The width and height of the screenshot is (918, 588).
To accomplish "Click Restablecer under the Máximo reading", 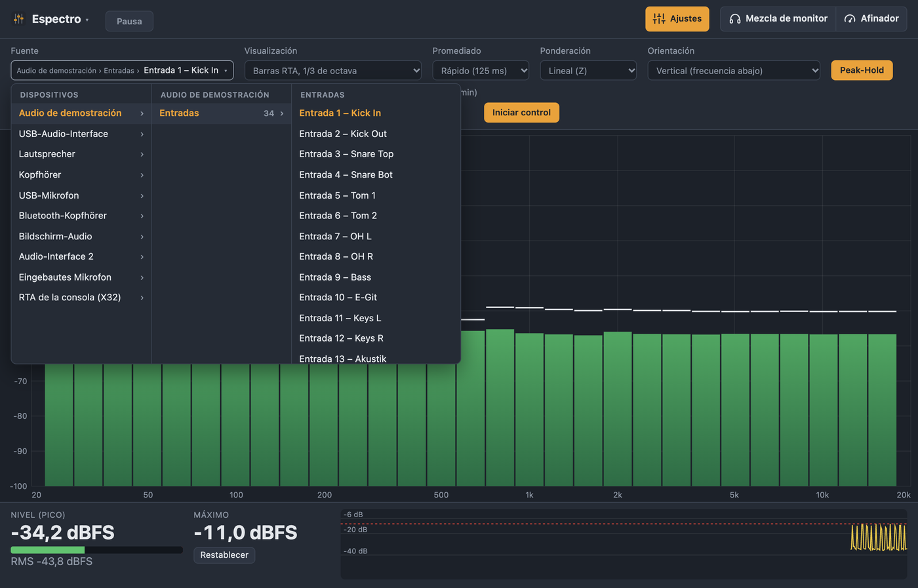I will pos(224,555).
